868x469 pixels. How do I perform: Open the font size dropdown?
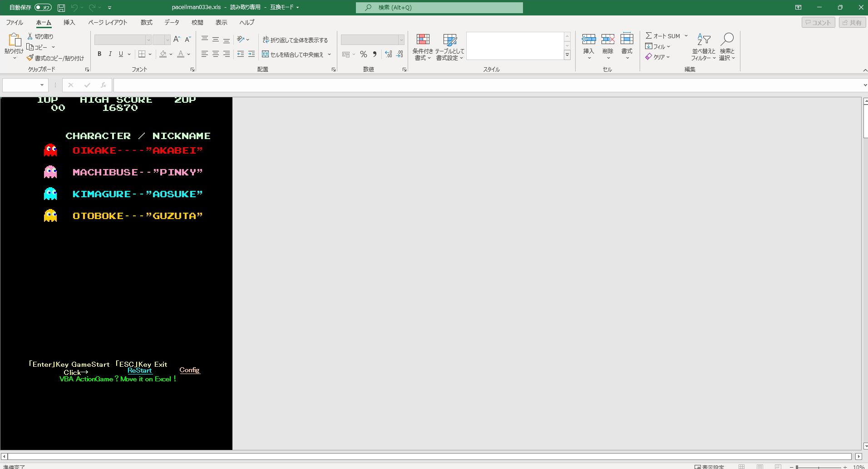click(x=168, y=40)
